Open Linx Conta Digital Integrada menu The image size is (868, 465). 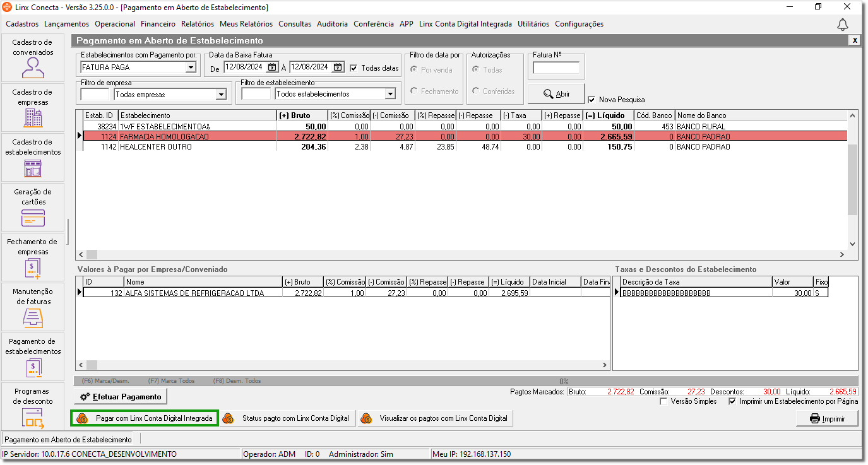click(465, 24)
